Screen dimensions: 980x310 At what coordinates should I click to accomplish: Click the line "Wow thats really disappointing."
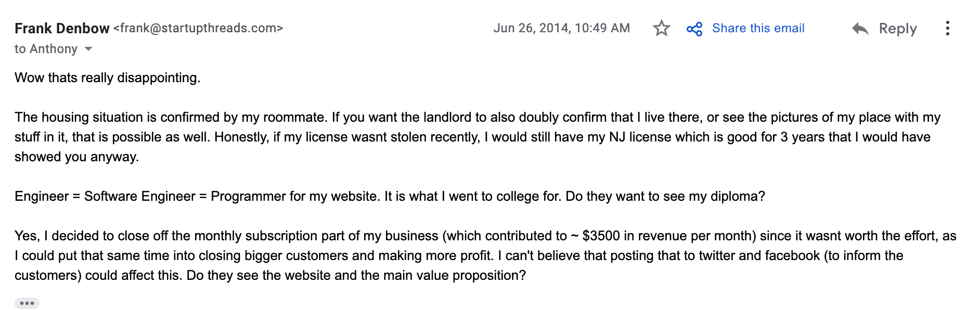(x=107, y=77)
